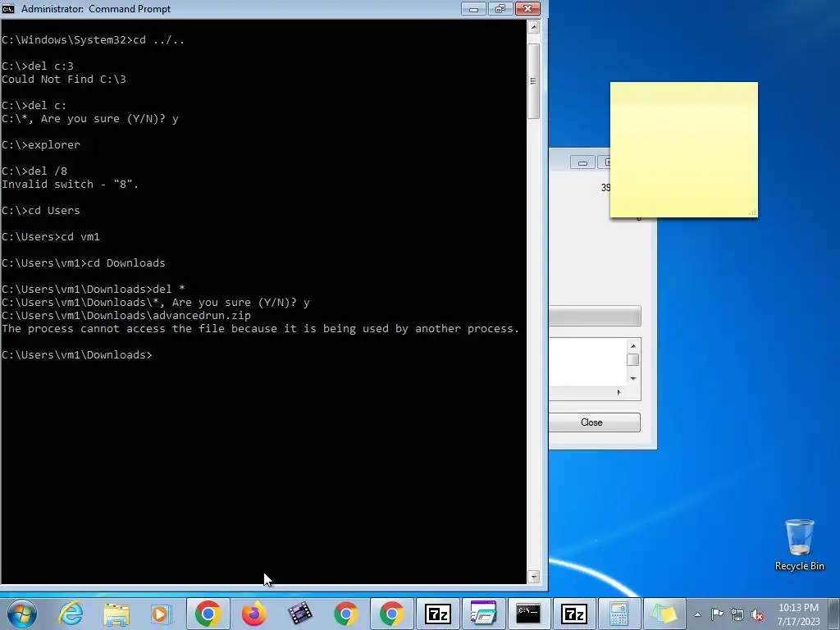Click the Chrome icon next to Media Player

208,614
